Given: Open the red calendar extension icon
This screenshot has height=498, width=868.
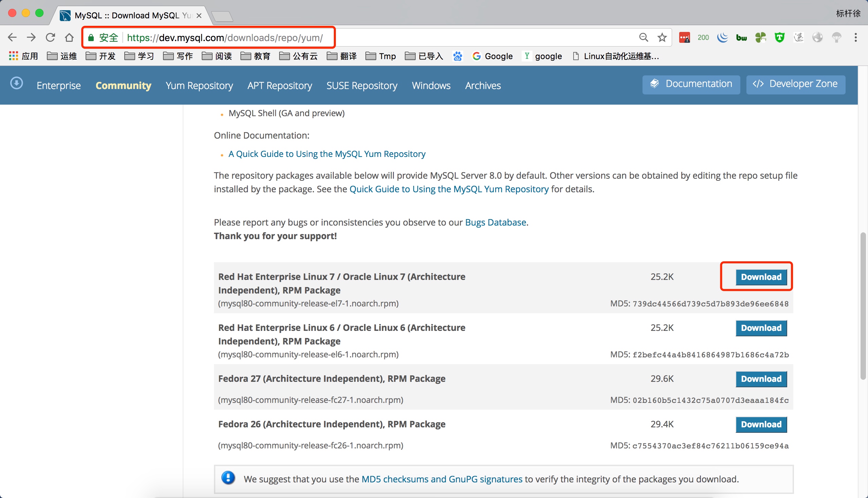Looking at the screenshot, I should [684, 37].
